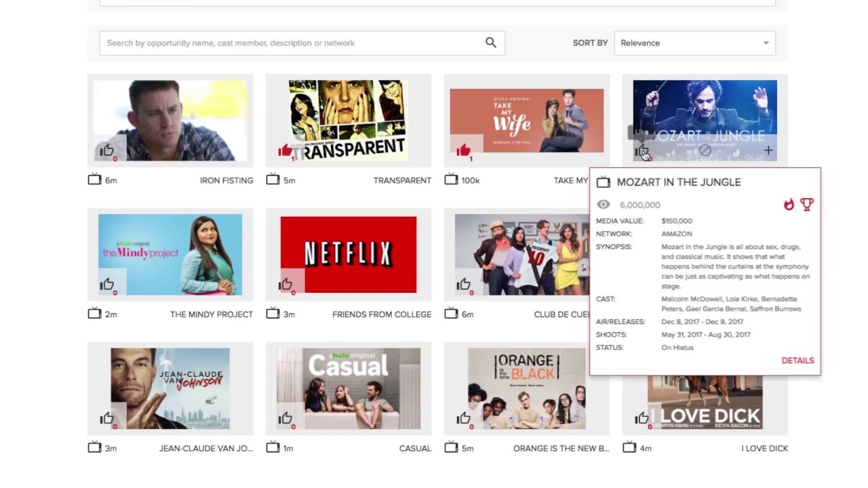
Task: Click the plus icon on Mozart thumbnail
Action: (768, 150)
